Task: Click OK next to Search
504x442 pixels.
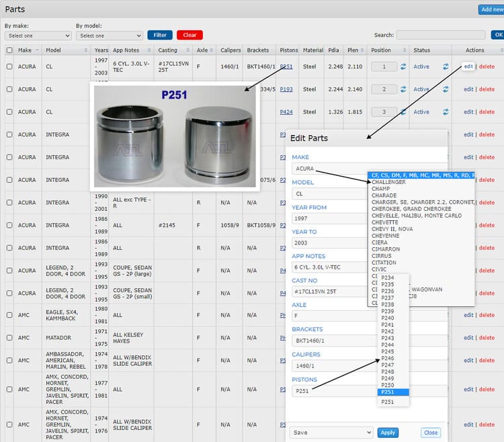Action: 497,35
